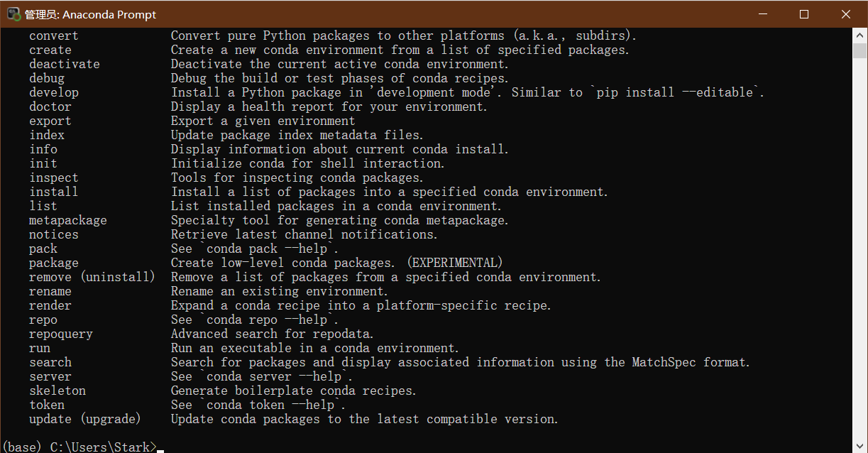Click the 'install' command name
Image resolution: width=868 pixels, height=453 pixels.
tap(54, 192)
